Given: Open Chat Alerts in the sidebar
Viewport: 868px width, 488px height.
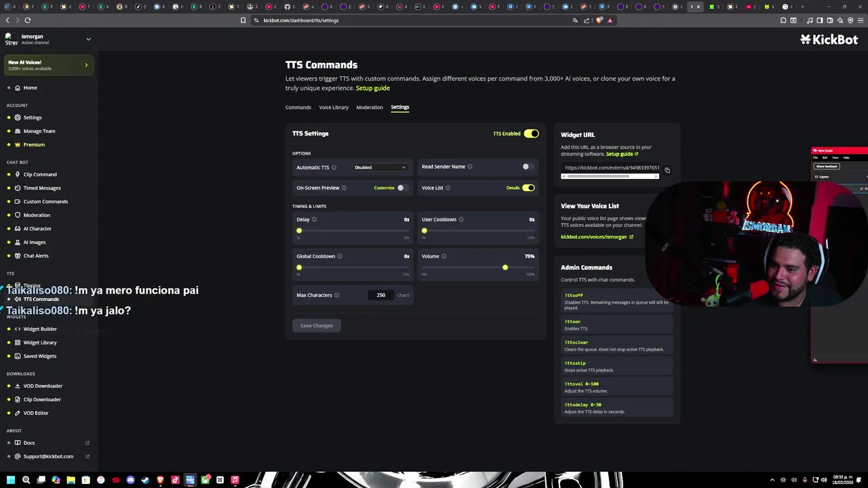Looking at the screenshot, I should coord(36,256).
